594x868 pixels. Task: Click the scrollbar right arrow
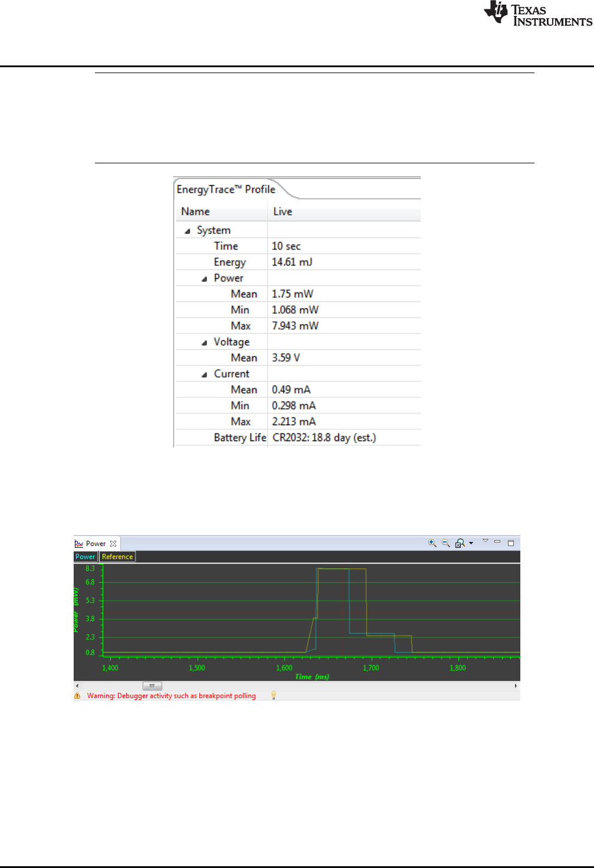pyautogui.click(x=516, y=686)
